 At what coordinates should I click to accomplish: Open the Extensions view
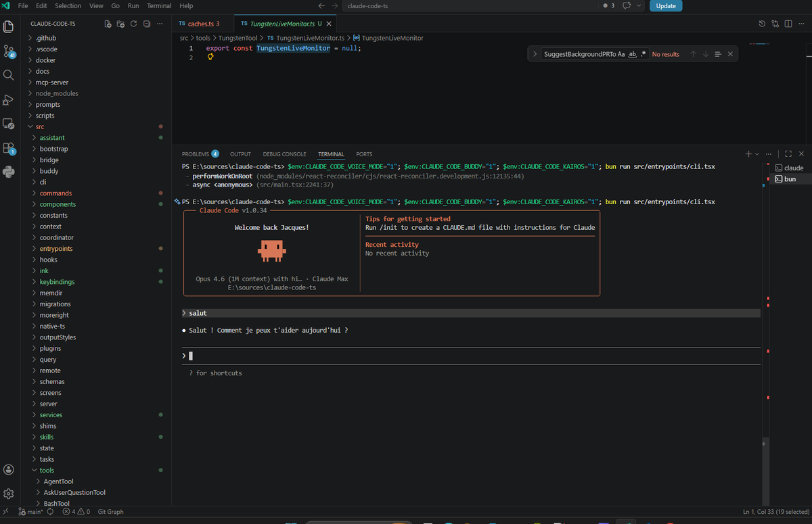tap(9, 148)
